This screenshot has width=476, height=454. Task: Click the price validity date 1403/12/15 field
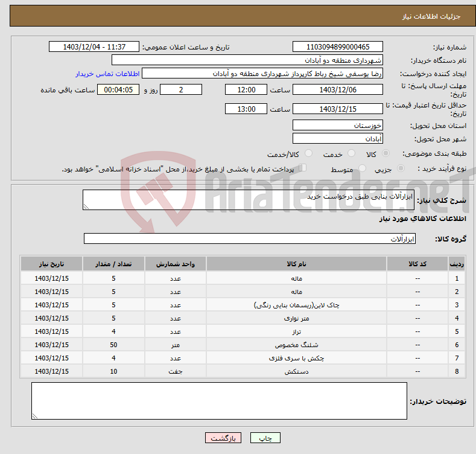point(338,109)
